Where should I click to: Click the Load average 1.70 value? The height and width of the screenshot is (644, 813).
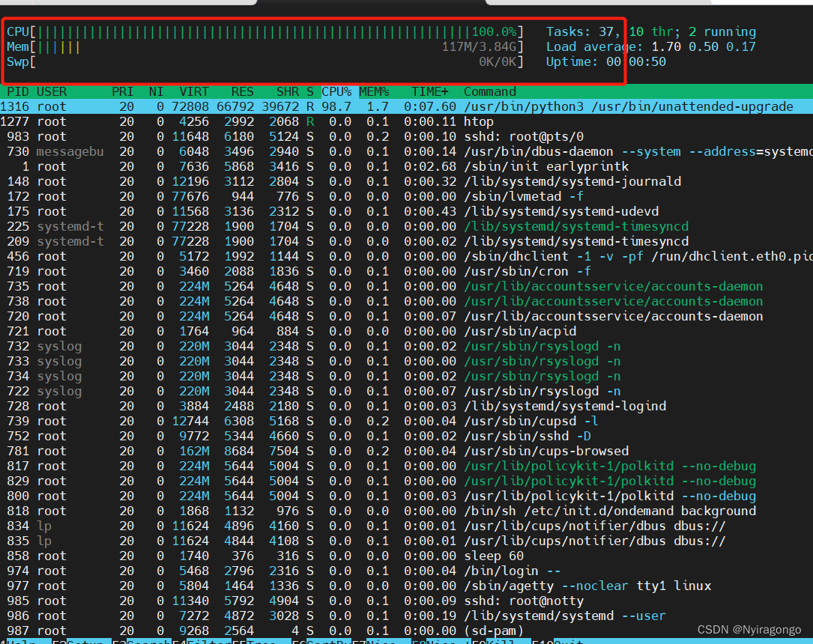[x=666, y=47]
